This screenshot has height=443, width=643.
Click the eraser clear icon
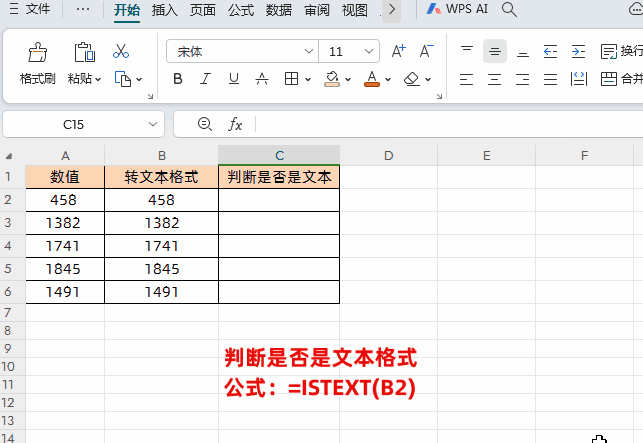tap(412, 79)
